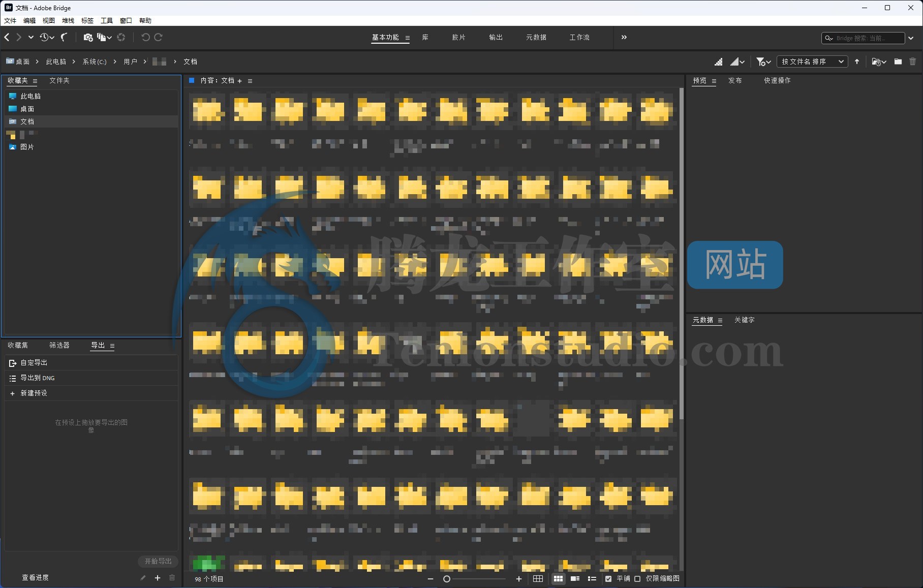Screen dimensions: 923x588
Task: Click 新建预设 to create a preset
Action: click(x=34, y=393)
